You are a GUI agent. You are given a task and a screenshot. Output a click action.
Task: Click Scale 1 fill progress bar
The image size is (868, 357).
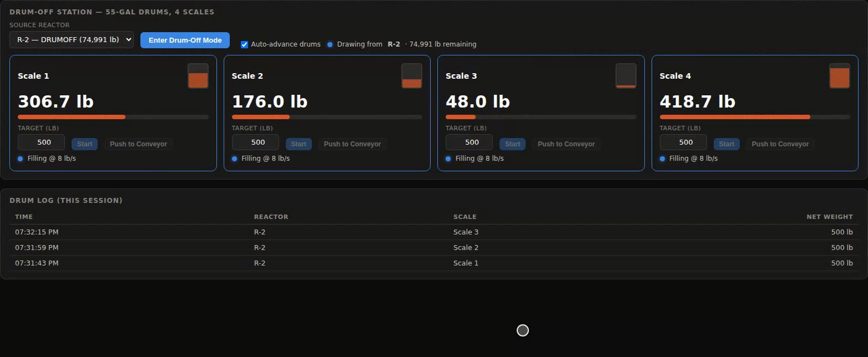click(113, 117)
